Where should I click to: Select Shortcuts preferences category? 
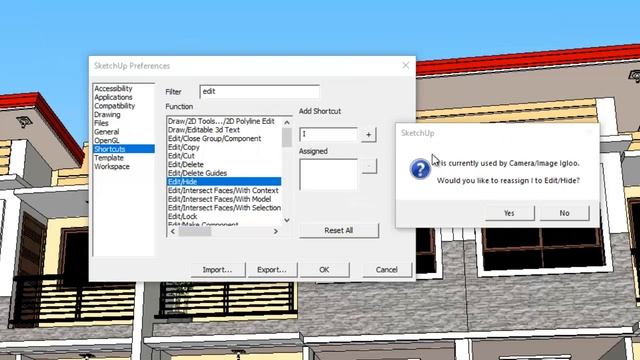coord(124,149)
